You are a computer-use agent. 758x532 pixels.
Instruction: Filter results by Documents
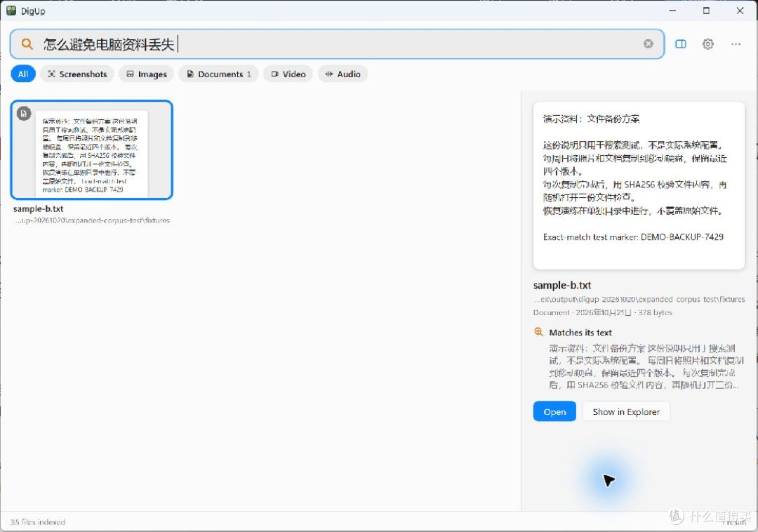tap(218, 74)
